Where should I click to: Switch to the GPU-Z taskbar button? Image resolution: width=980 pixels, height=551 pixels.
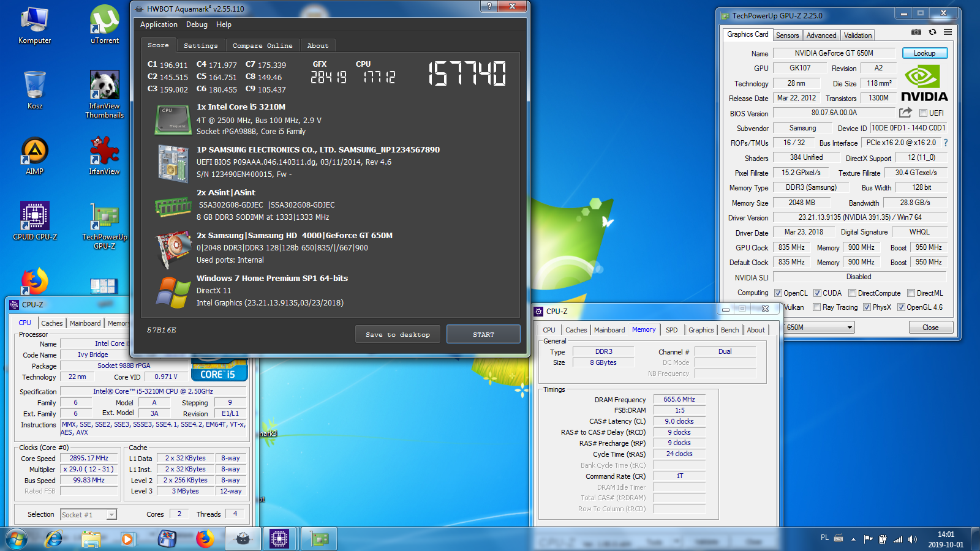[319, 539]
